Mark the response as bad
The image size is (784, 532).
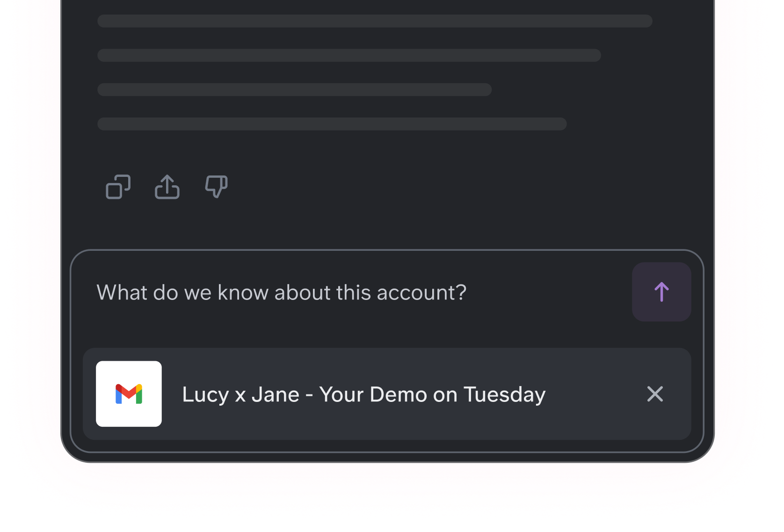(216, 187)
